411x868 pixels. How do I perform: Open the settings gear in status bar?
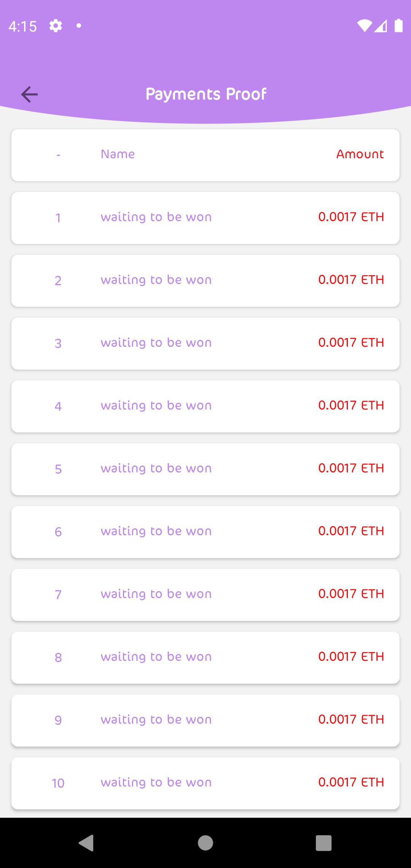coord(56,26)
